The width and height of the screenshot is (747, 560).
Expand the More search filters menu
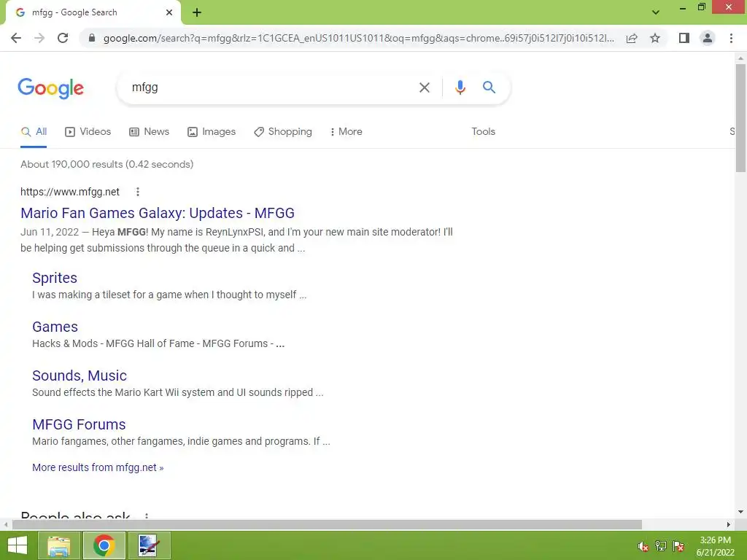pyautogui.click(x=347, y=131)
